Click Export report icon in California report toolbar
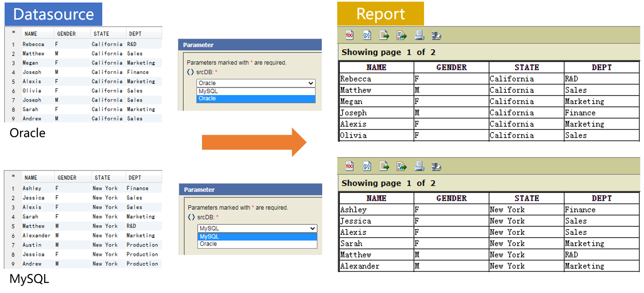Viewport: 644px width, 293px height. click(x=402, y=36)
